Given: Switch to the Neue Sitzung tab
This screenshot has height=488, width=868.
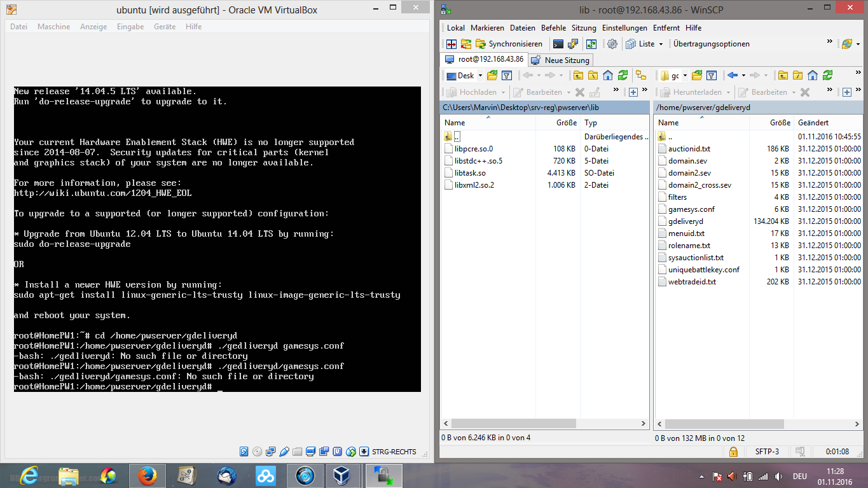Looking at the screenshot, I should click(561, 60).
